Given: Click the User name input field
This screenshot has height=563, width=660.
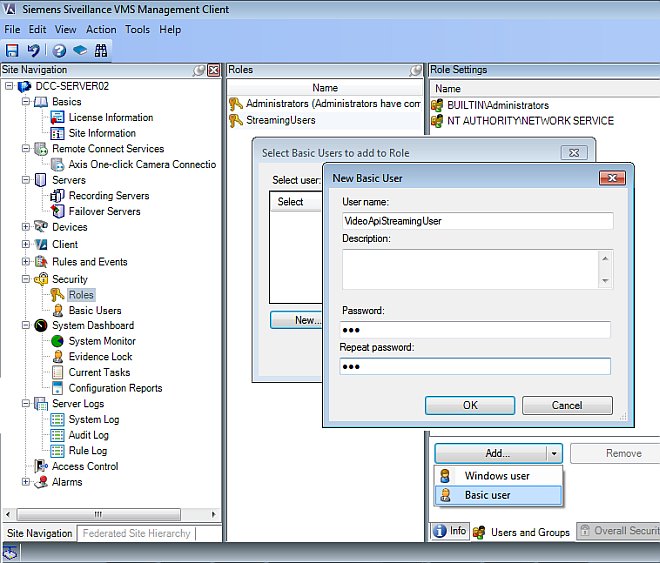Looking at the screenshot, I should (475, 221).
